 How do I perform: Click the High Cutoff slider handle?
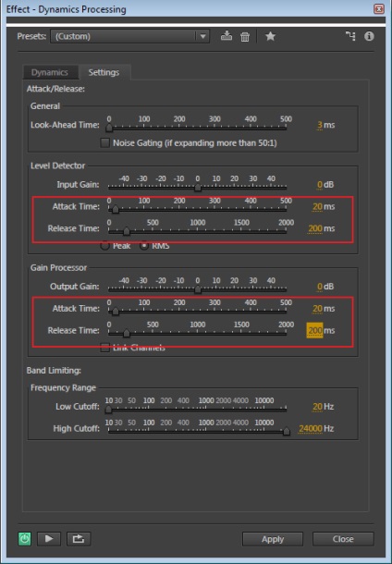point(287,431)
